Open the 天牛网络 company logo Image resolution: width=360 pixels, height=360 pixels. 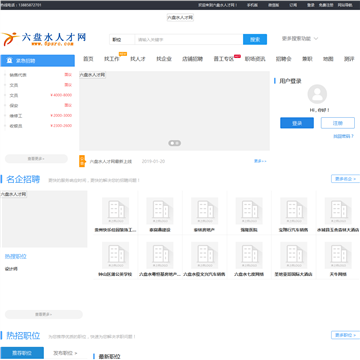[x=338, y=255]
